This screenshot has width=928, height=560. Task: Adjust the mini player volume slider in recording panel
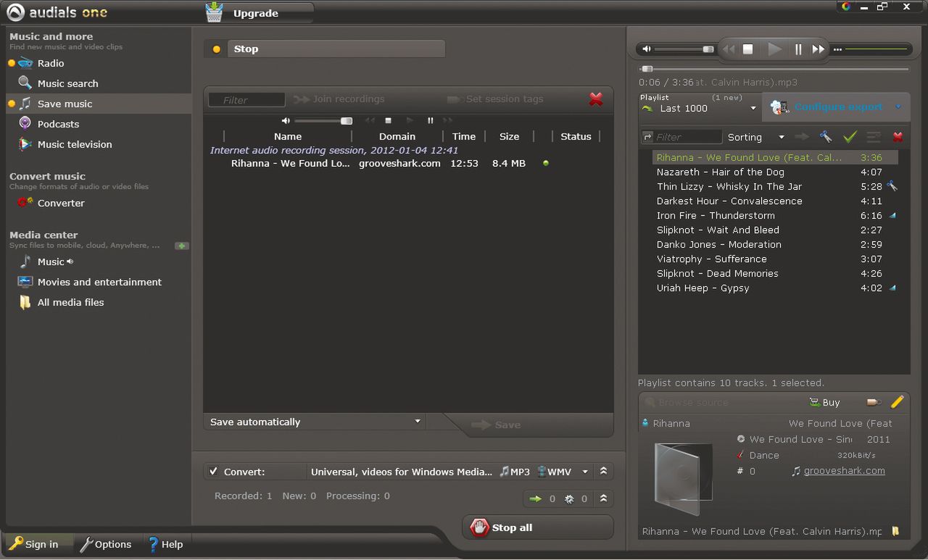pyautogui.click(x=323, y=120)
